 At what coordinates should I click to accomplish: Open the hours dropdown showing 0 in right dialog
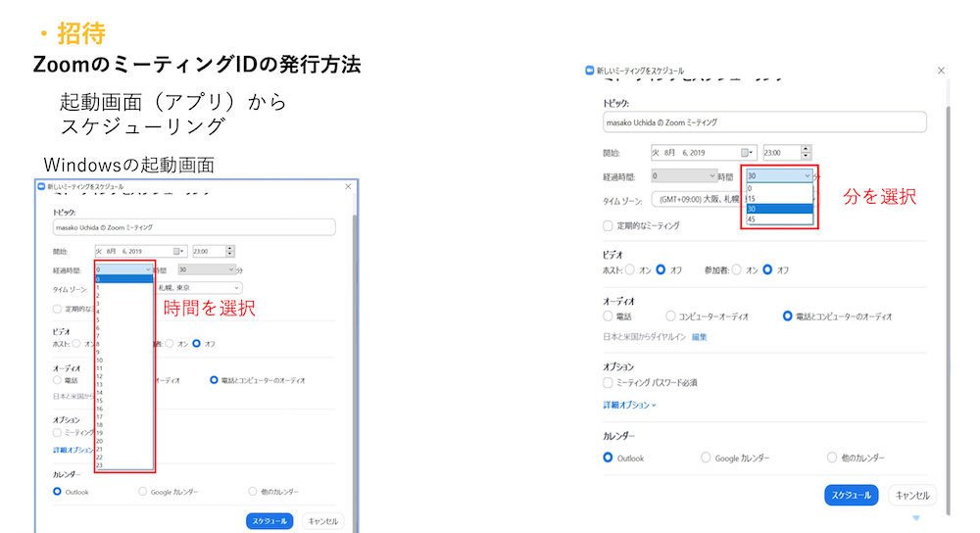684,175
